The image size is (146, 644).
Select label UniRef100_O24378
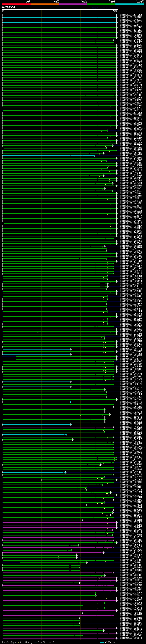click(x=131, y=357)
